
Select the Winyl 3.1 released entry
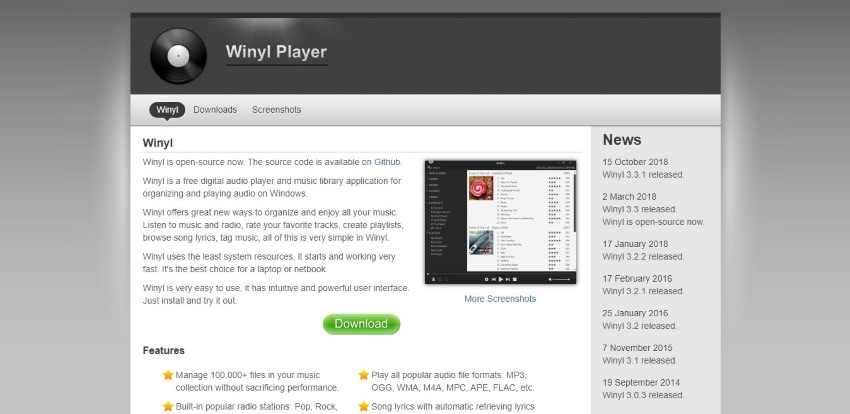pos(640,361)
